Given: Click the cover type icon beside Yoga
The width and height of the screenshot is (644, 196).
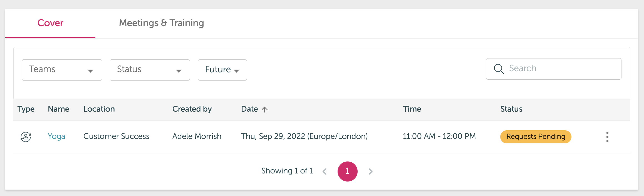Looking at the screenshot, I should (x=26, y=137).
